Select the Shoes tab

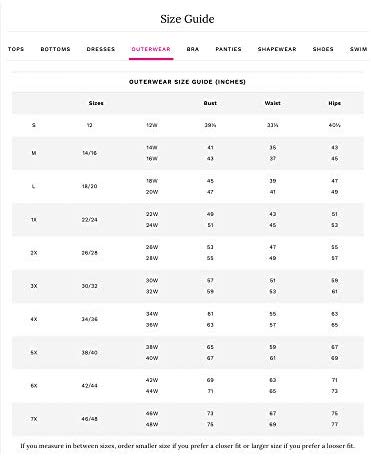[x=323, y=49]
